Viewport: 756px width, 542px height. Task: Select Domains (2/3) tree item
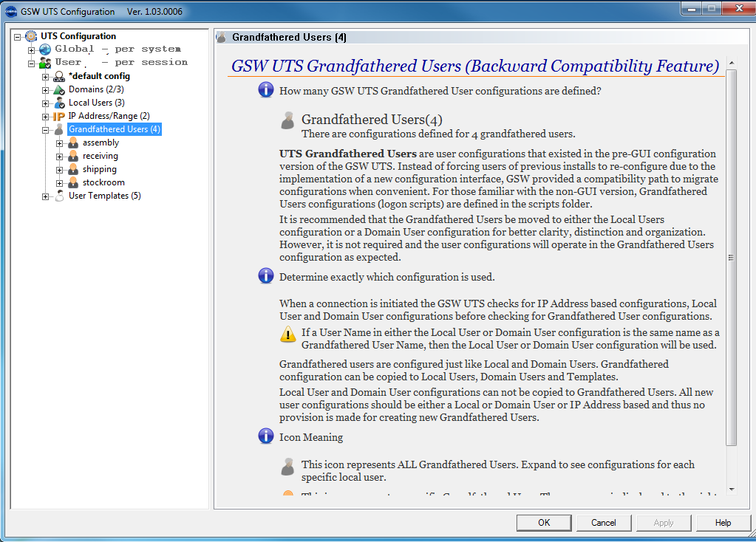(x=96, y=89)
